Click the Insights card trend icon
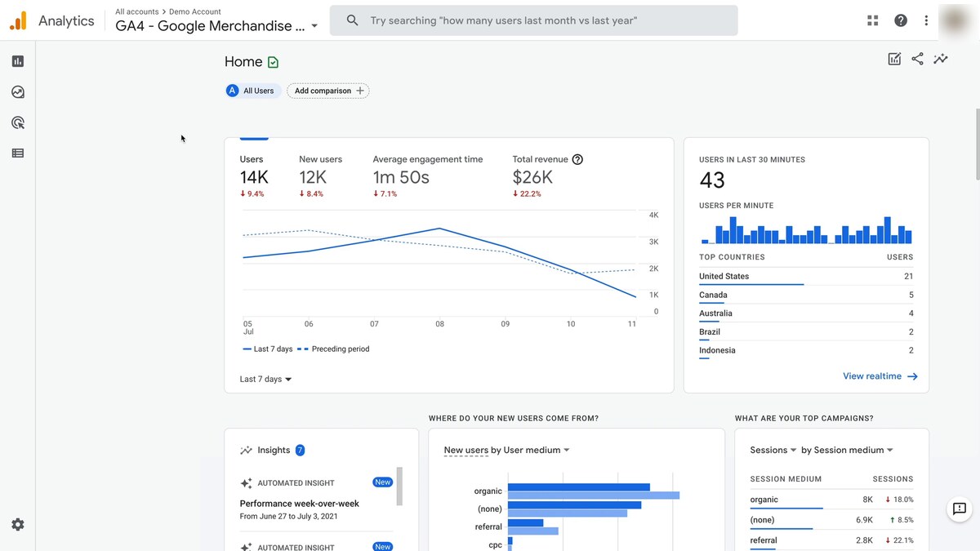 pyautogui.click(x=246, y=451)
